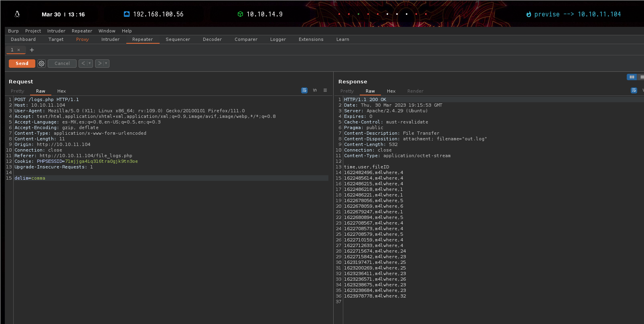
Task: Switch Response view to Hex tab
Action: click(x=391, y=91)
